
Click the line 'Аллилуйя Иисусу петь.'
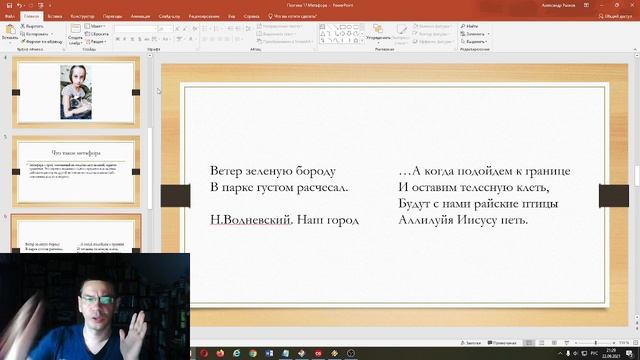463,220
